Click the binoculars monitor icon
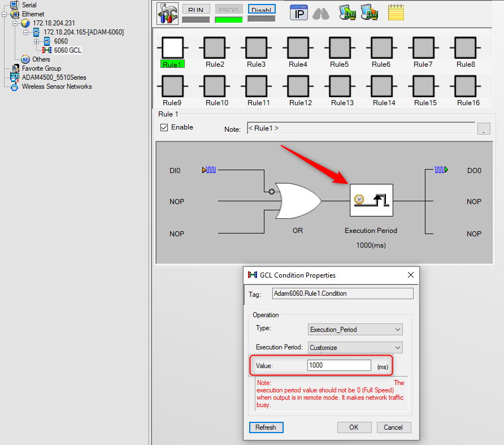Screen dimensions: 504x445 click(x=321, y=14)
